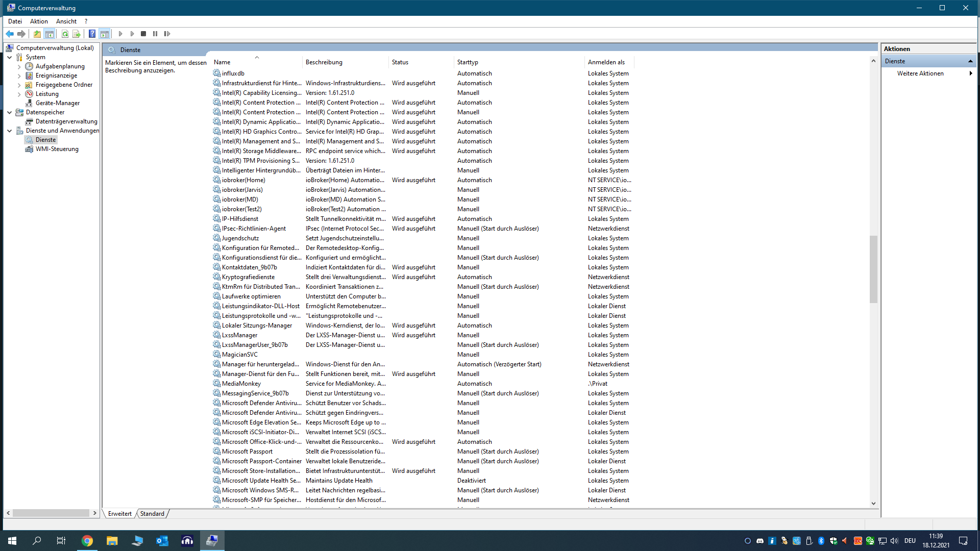Viewport: 980px width, 551px height.
Task: Collapse the Datenspeicher tree node
Action: point(9,112)
